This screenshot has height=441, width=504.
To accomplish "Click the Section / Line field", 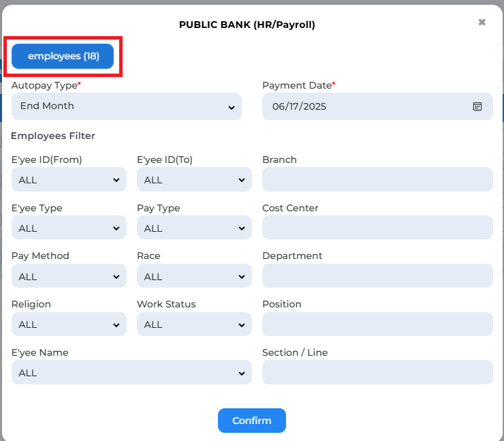I will (378, 372).
